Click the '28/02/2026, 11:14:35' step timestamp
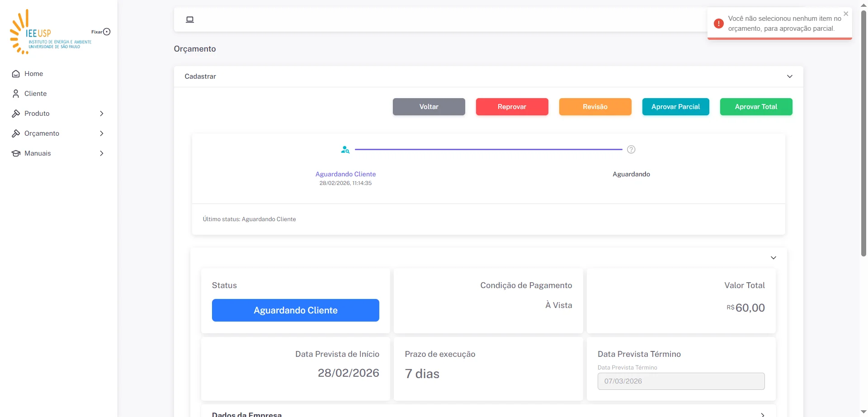Screen dimensions: 868x417 346,183
